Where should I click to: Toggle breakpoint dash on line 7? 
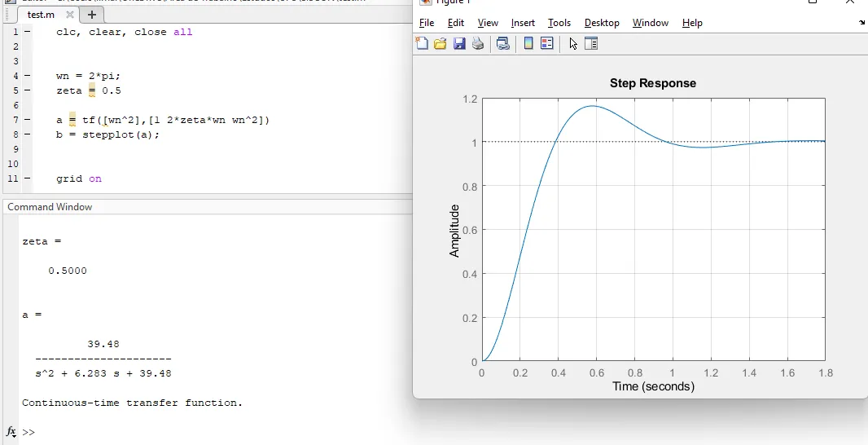tap(28, 120)
